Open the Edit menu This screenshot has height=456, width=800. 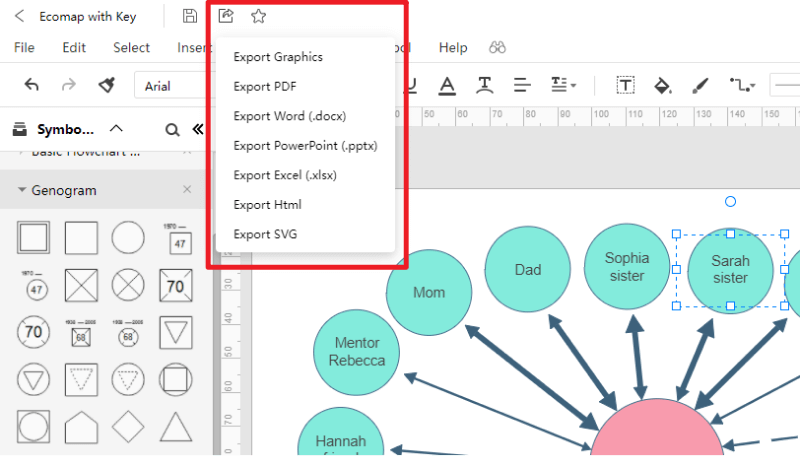(74, 48)
